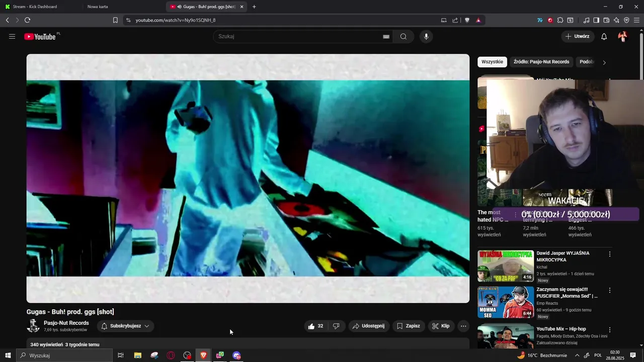Go back to the previous page
This screenshot has width=644, height=362.
[7, 20]
